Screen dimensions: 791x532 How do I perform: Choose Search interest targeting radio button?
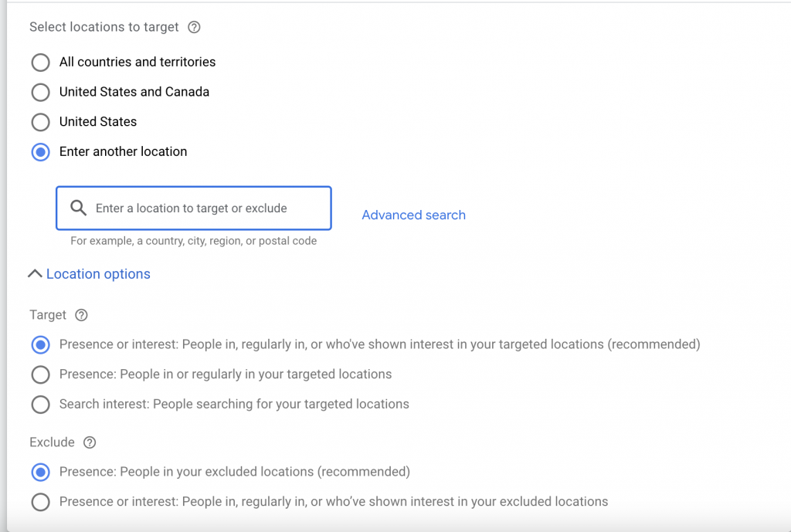click(40, 404)
